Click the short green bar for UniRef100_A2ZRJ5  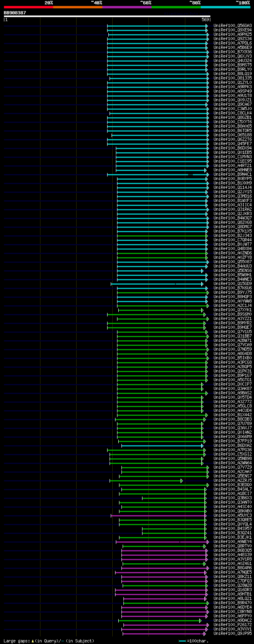(146, 480)
